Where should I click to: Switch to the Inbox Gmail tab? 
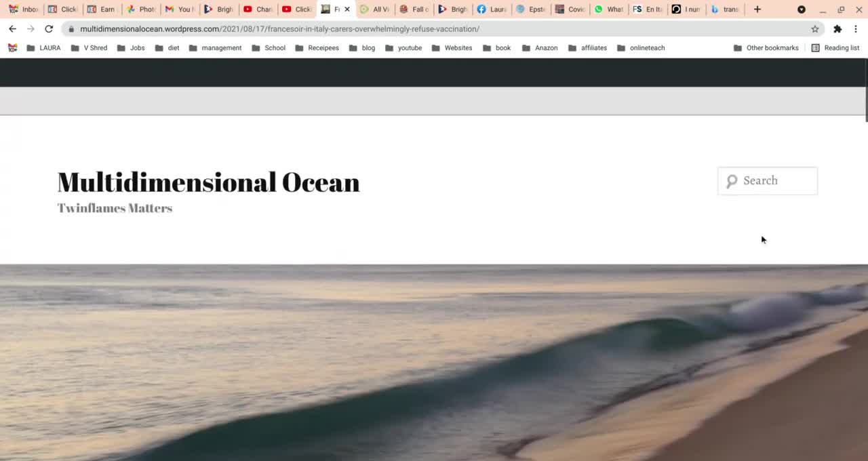23,9
